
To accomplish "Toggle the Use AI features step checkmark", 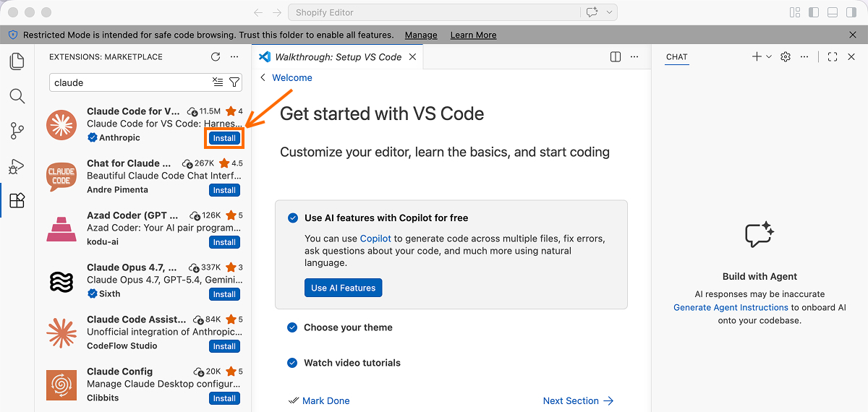I will coord(292,218).
